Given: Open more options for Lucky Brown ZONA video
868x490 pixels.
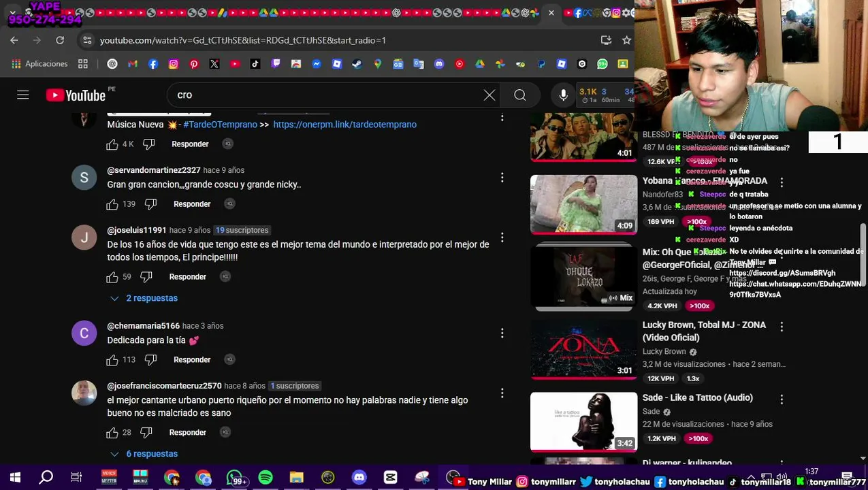Looking at the screenshot, I should 782,327.
